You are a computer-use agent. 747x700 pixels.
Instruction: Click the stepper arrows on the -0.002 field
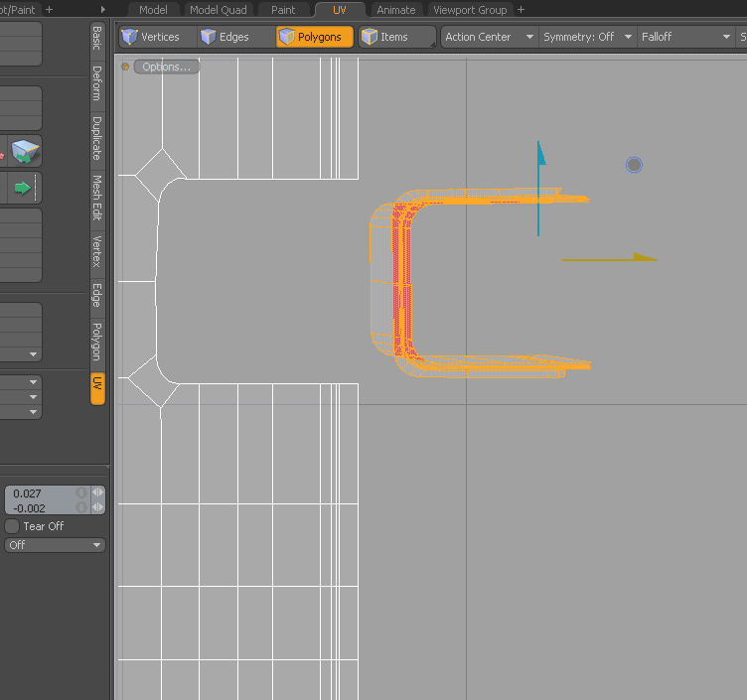[x=97, y=507]
